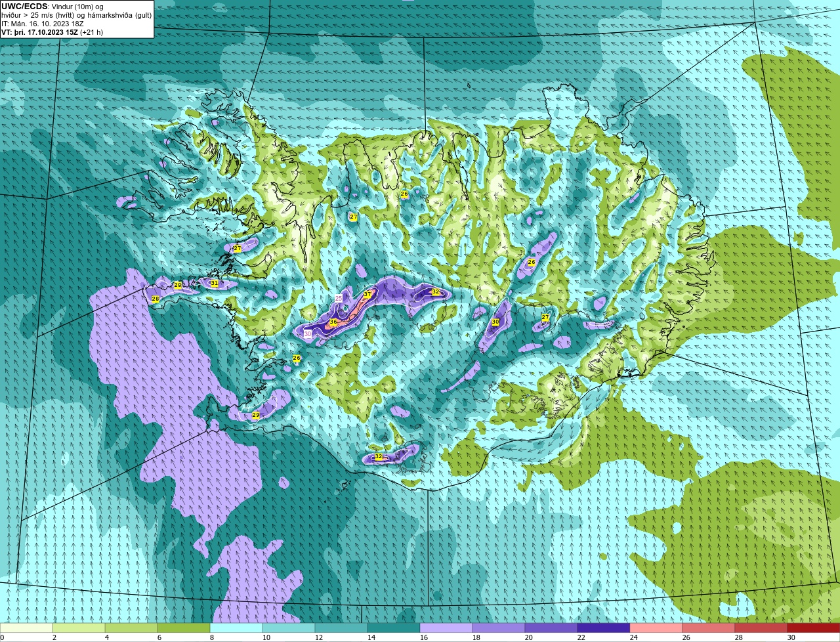
Task: Click the yellow gust marker labeled 36
Action: pos(333,322)
